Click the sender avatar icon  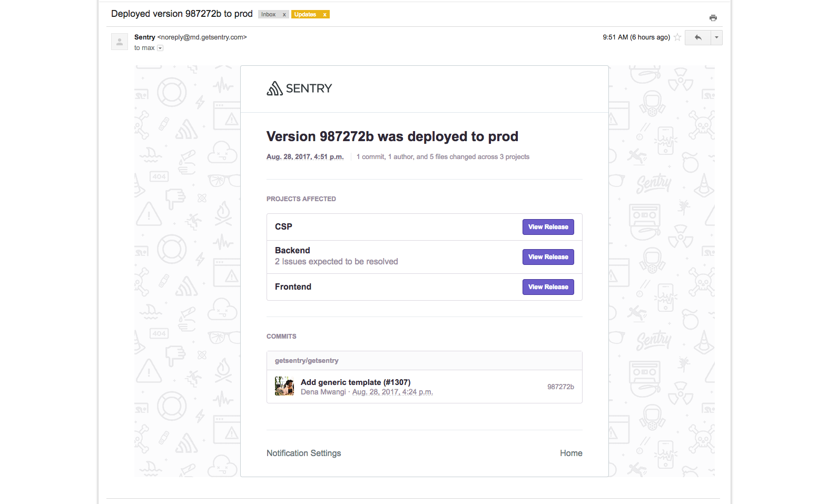tap(120, 42)
